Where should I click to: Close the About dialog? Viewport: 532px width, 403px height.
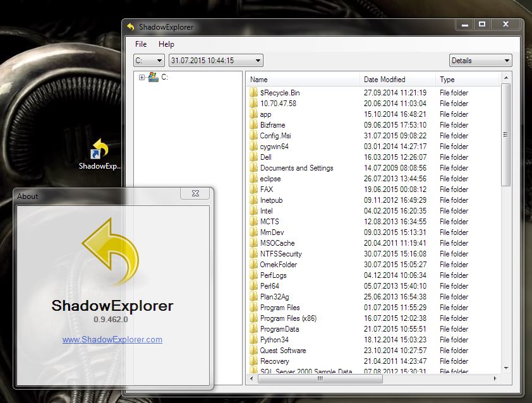(195, 194)
